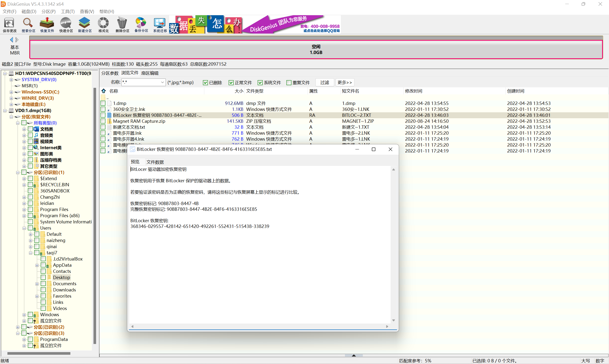Viewport: 609px width, 364px height.
Task: Launch the System Migration (系统迁移) tool
Action: coord(160,25)
